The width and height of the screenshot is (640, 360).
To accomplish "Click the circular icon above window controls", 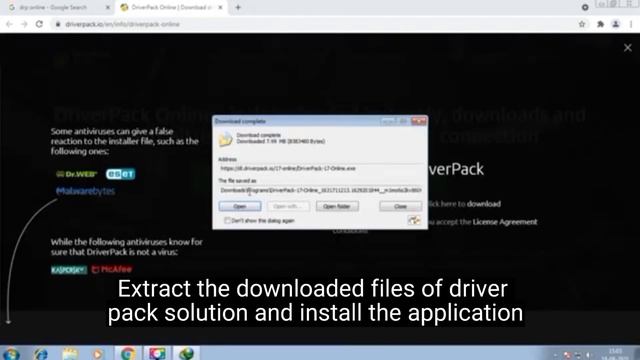I will point(585,7).
